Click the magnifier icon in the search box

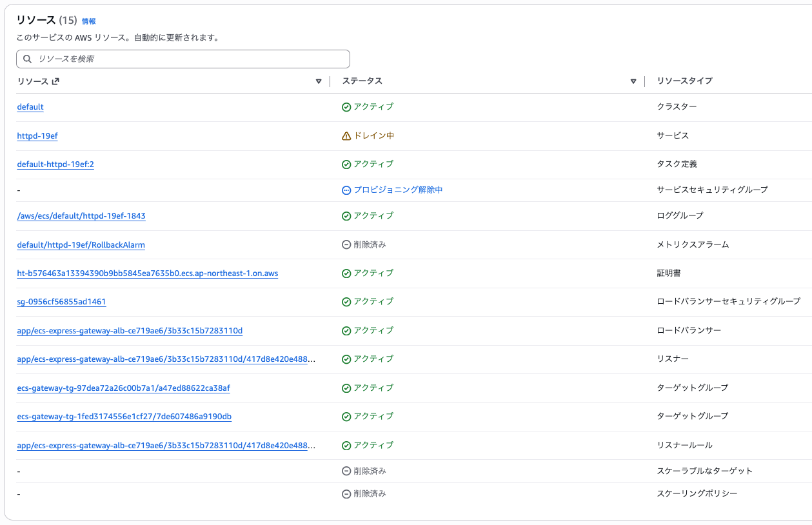[x=27, y=59]
